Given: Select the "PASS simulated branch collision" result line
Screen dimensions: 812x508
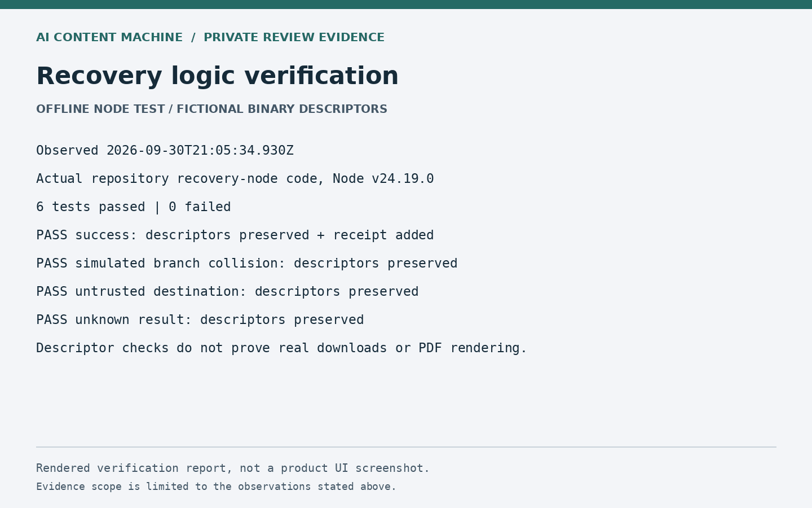Looking at the screenshot, I should 247,264.
